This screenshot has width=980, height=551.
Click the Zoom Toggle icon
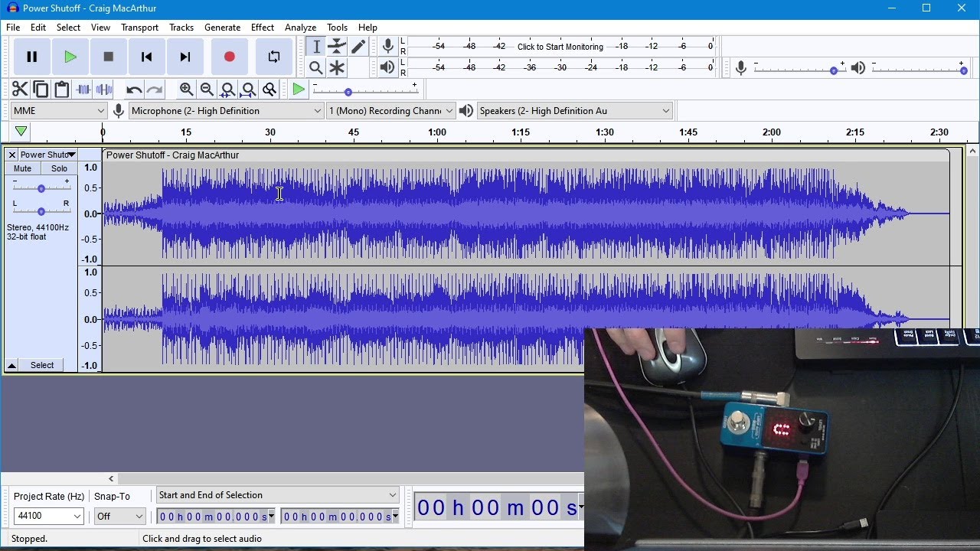pos(269,90)
